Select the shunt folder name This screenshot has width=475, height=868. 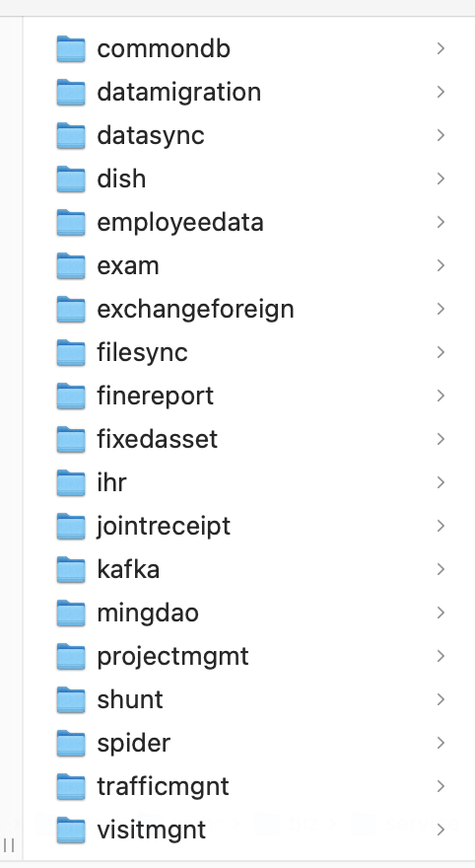click(130, 699)
